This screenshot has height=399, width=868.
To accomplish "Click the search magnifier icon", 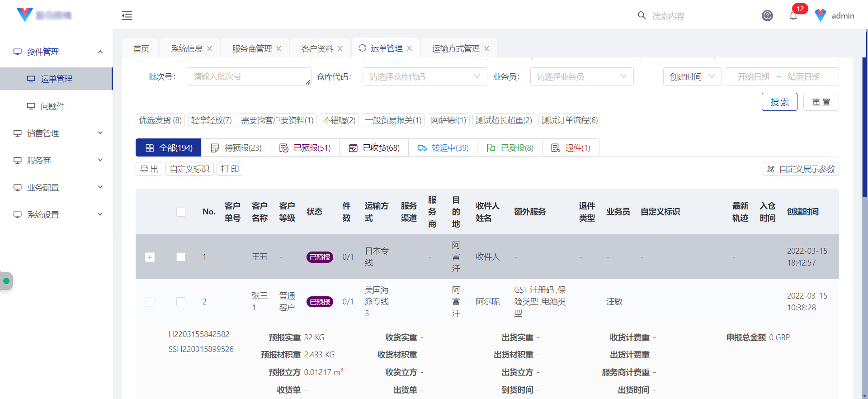I will pyautogui.click(x=642, y=15).
